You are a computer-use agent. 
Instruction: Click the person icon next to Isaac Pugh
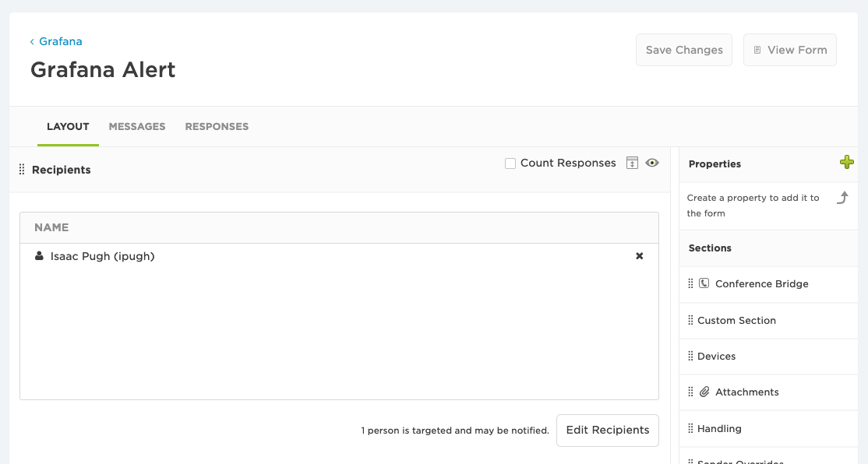point(39,255)
